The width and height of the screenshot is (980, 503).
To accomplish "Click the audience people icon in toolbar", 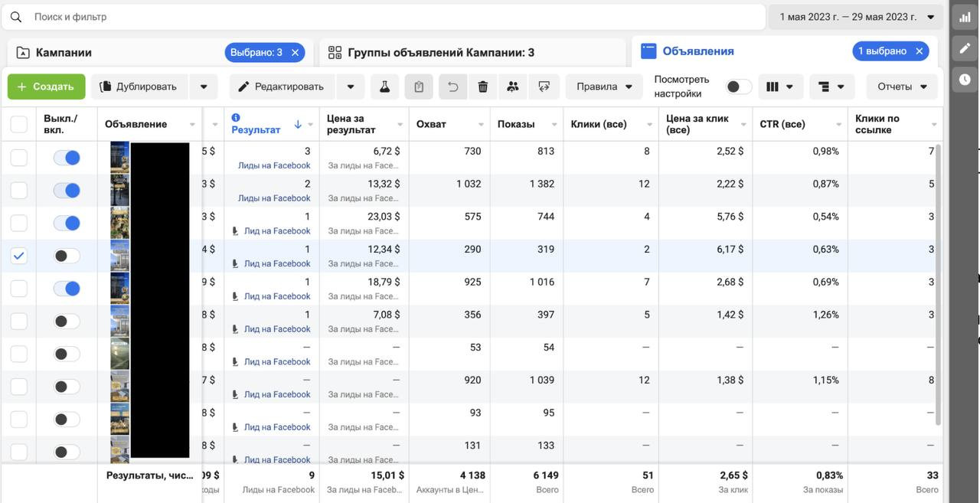I will coord(513,87).
